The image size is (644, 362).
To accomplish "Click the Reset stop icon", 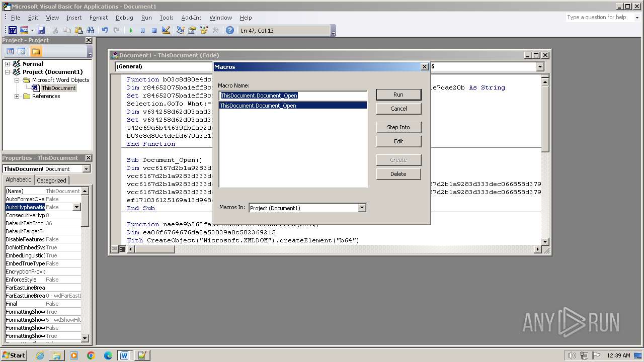I will coord(154,31).
